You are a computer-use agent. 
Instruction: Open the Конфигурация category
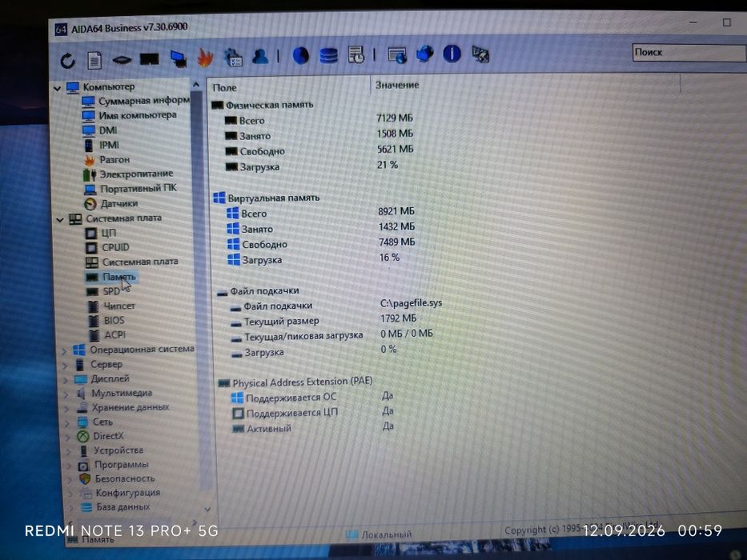[x=127, y=493]
